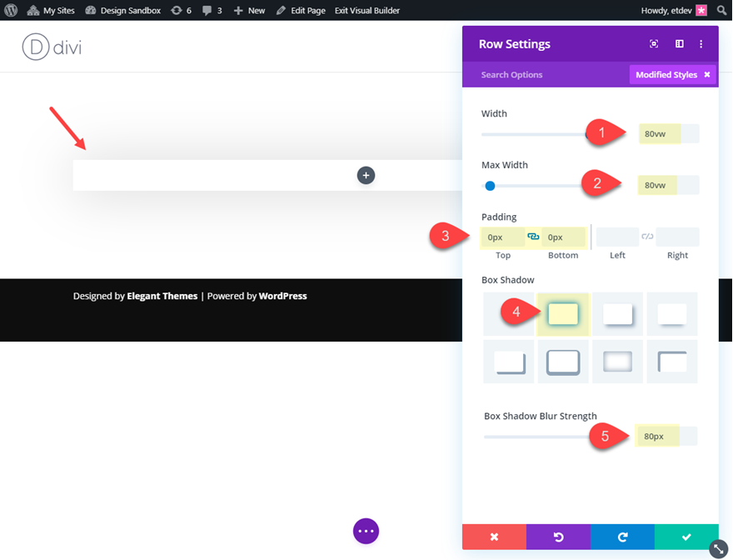Undo changes with the purple undo arrow button
The height and width of the screenshot is (560, 733).
click(x=558, y=537)
